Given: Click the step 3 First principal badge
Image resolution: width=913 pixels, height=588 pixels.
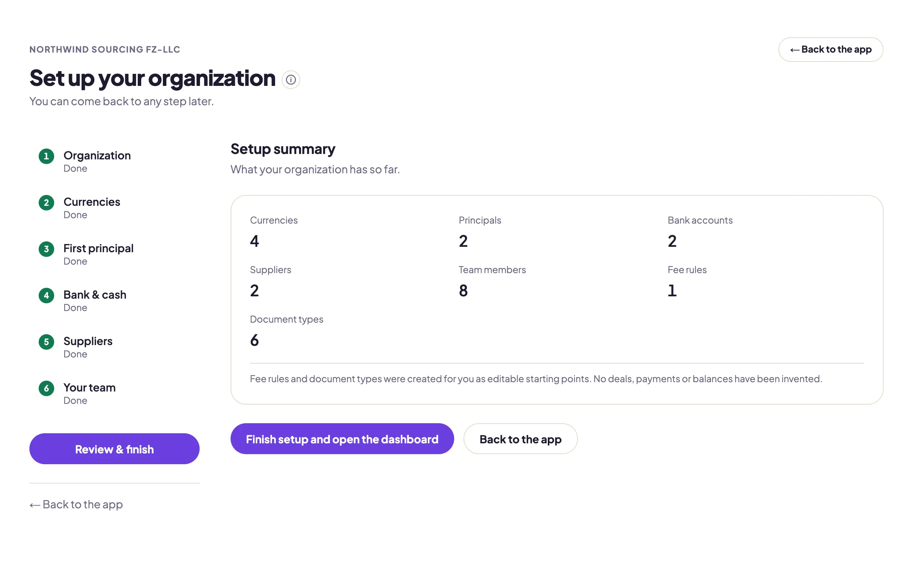Looking at the screenshot, I should point(46,249).
